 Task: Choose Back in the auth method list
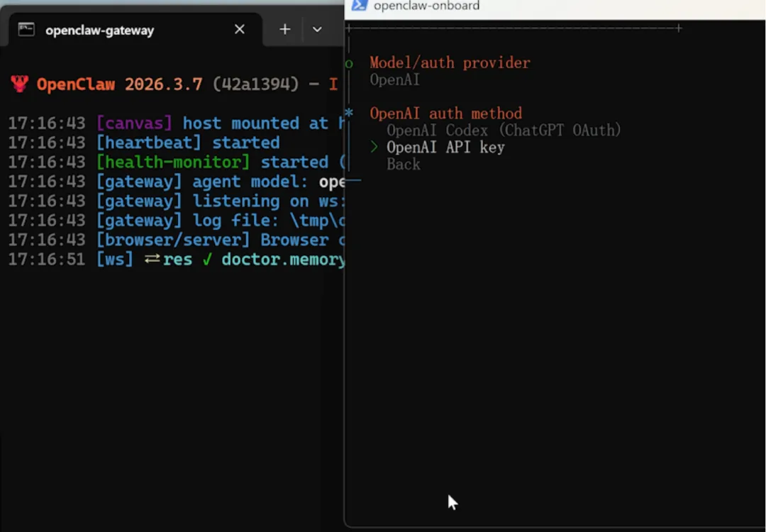[x=404, y=164]
